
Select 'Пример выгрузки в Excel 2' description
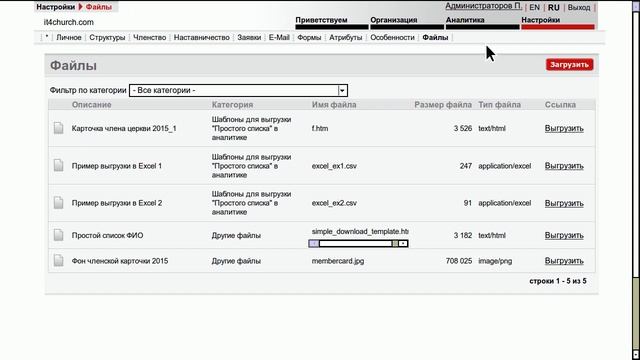pos(117,203)
